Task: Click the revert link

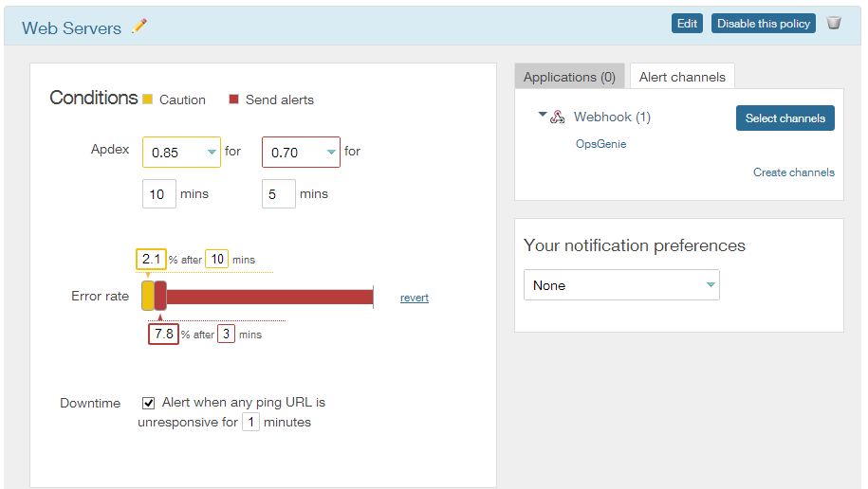Action: (414, 298)
